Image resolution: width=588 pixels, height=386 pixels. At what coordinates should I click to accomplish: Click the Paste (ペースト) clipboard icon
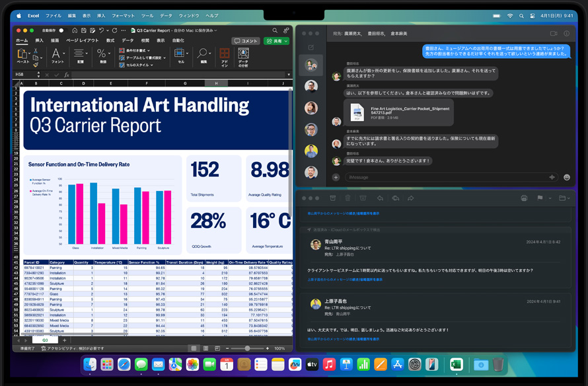point(22,54)
